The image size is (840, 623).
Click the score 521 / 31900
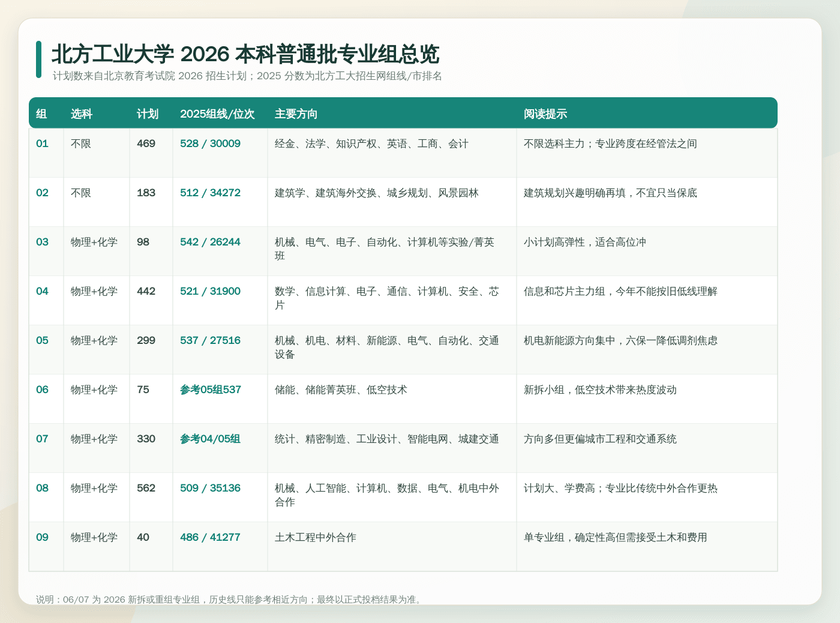pyautogui.click(x=210, y=292)
